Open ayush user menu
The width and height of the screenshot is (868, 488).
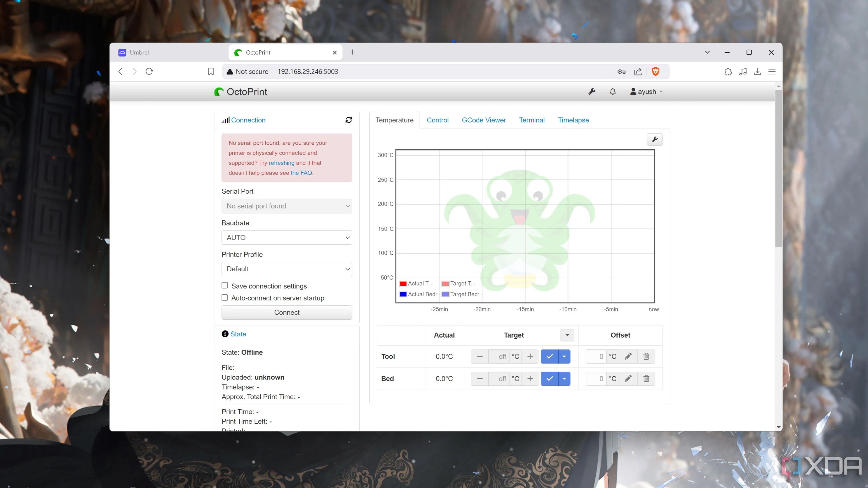[646, 91]
